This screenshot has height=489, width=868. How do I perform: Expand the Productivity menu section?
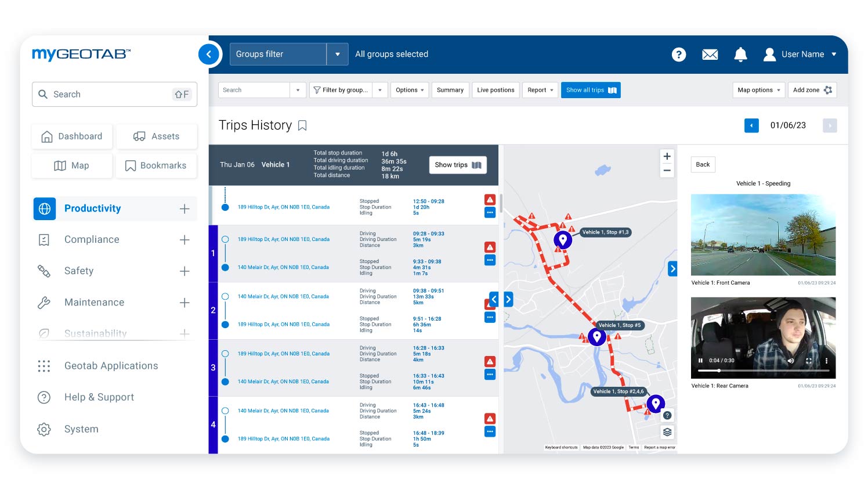pos(185,209)
